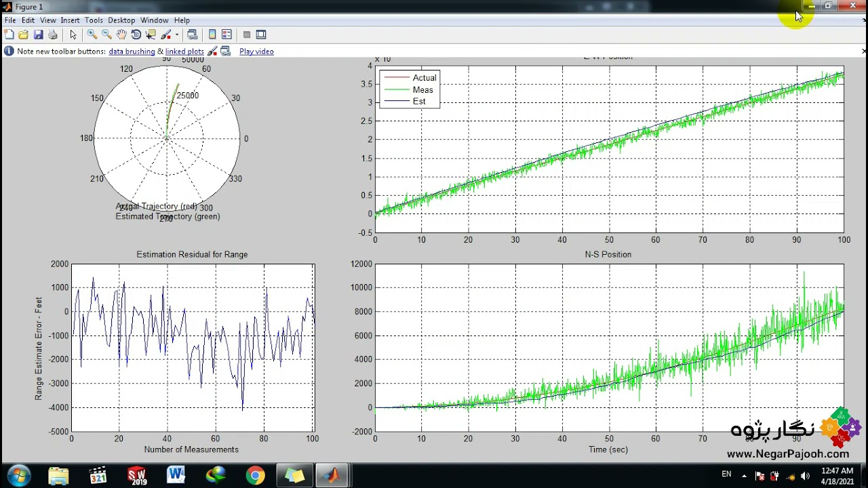Show hidden tray icons arrow
Viewport: 868px width, 488px height.
click(744, 476)
